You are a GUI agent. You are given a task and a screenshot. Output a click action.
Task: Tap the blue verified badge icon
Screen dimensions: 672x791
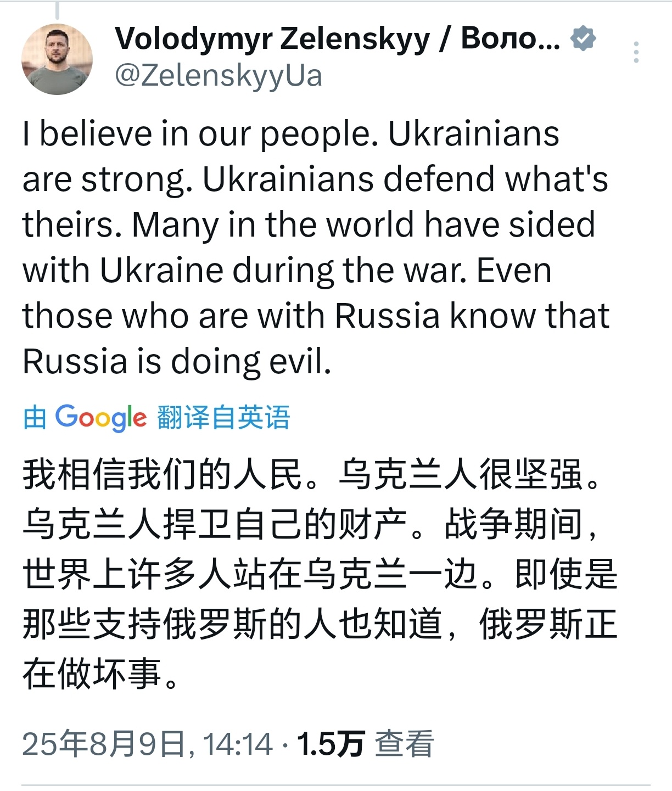pos(583,38)
